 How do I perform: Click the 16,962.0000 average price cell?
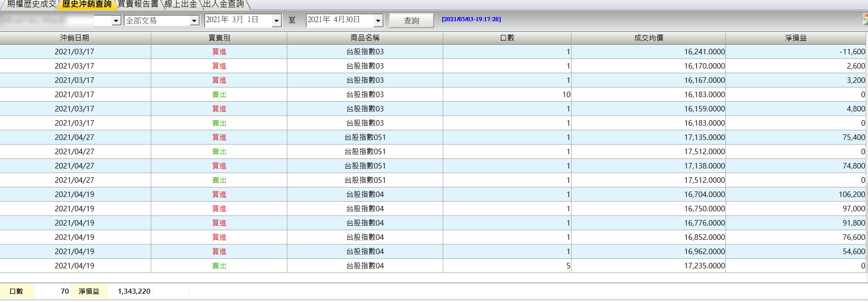pos(648,251)
